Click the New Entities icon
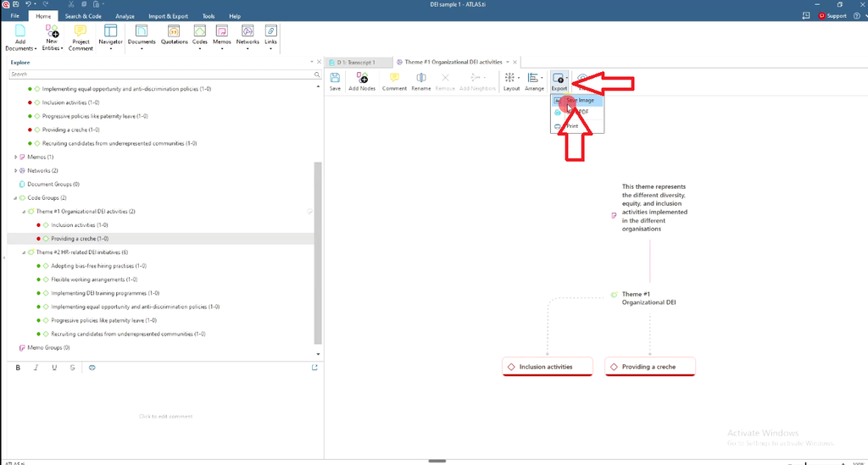Viewport: 868px width, 465px height. point(52,31)
